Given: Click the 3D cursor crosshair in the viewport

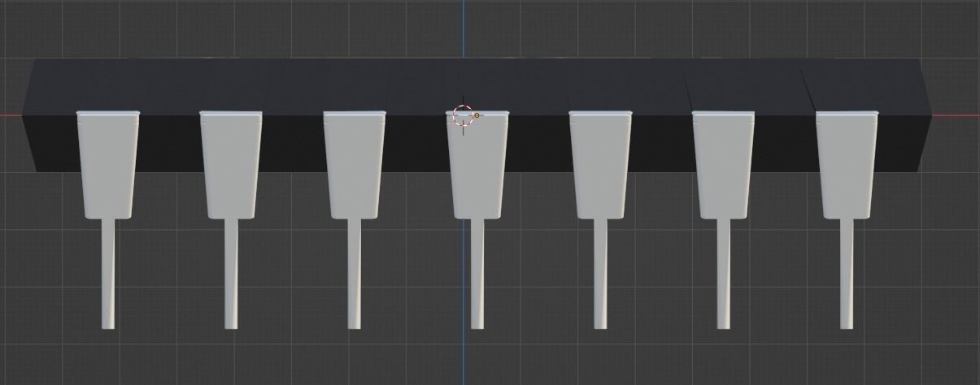Looking at the screenshot, I should pyautogui.click(x=464, y=115).
